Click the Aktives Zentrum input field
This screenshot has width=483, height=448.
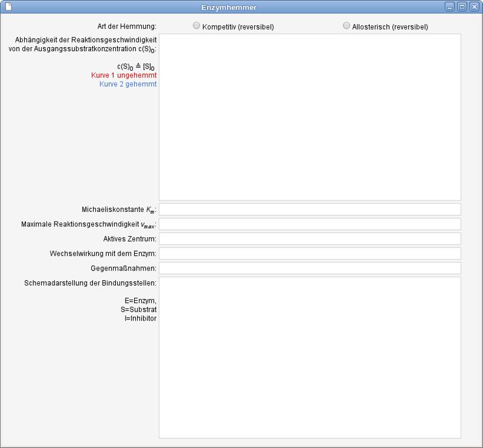click(x=310, y=238)
